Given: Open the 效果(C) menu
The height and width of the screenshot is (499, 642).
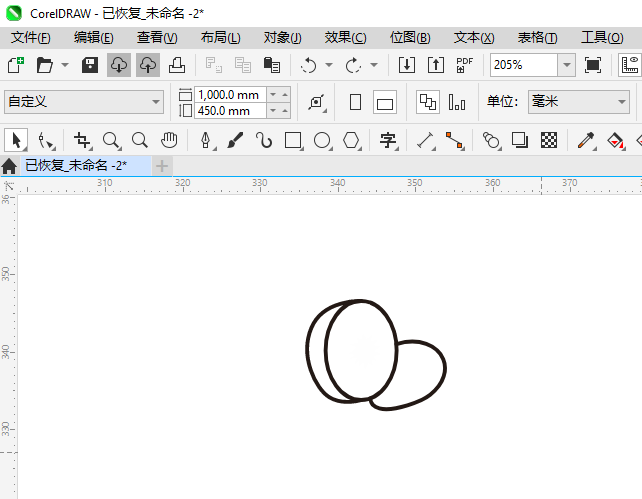Looking at the screenshot, I should click(345, 37).
